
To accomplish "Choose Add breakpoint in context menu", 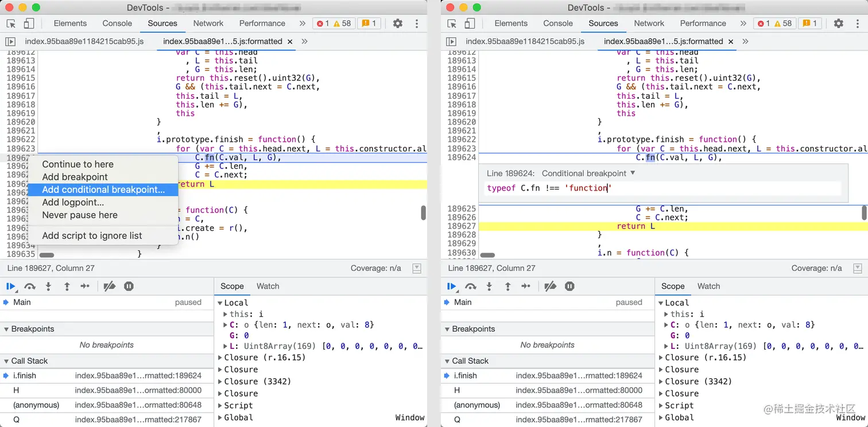I will point(103,177).
